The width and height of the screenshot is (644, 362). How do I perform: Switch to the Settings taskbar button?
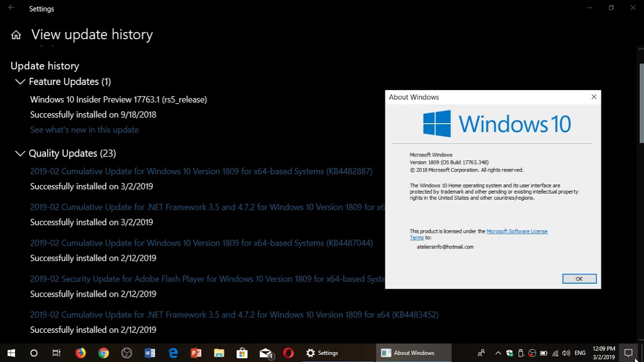(338, 353)
